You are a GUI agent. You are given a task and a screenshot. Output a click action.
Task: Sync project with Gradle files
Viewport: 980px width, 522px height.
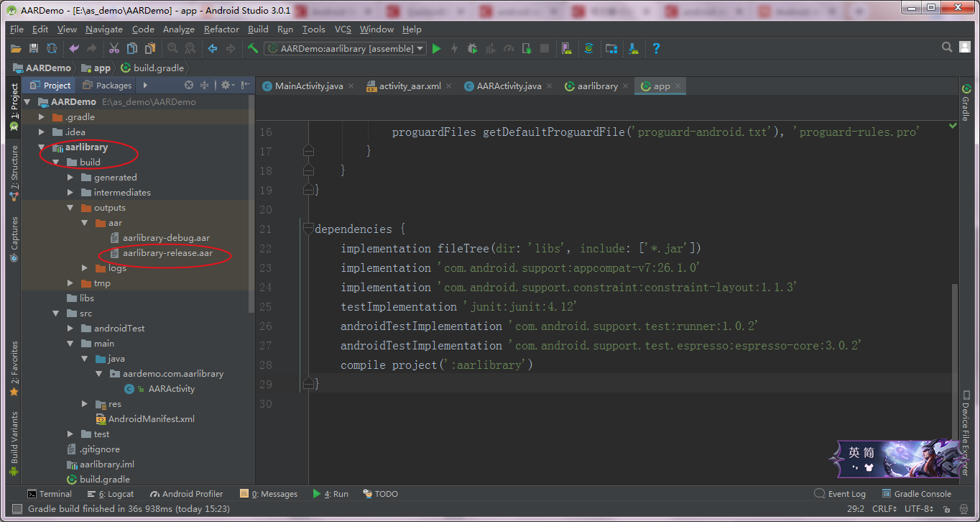(589, 48)
